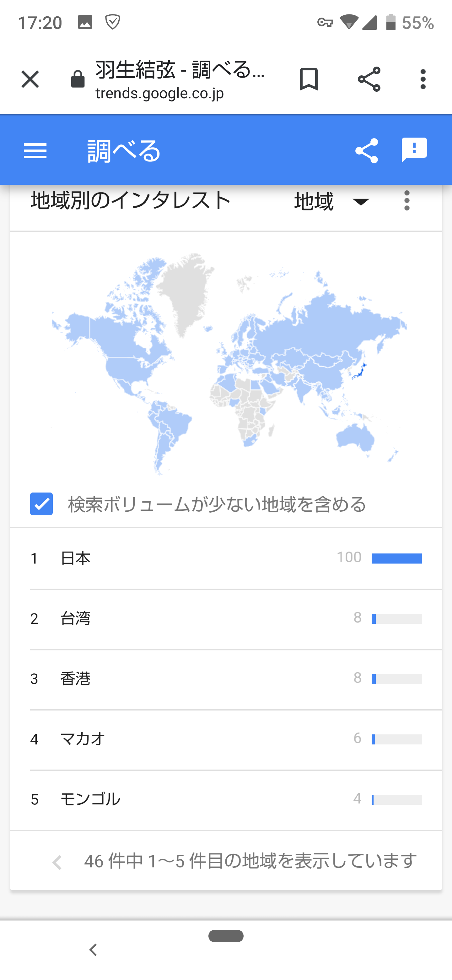Viewport: 452px width, 980px height.
Task: Close the browser tab with X
Action: [x=30, y=79]
